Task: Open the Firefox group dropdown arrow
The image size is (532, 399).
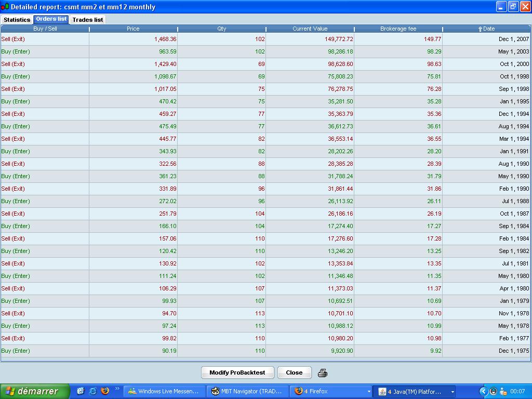Action: (x=369, y=392)
